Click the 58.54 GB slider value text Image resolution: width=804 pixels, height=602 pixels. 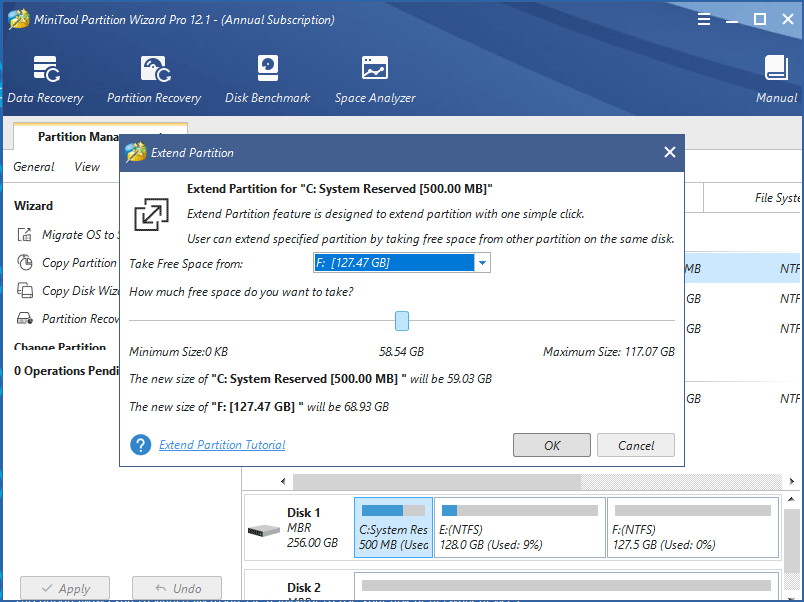401,351
